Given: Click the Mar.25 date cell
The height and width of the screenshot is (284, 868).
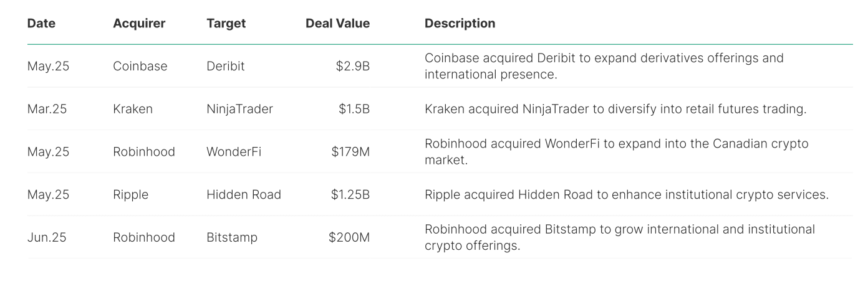Looking at the screenshot, I should point(47,109).
